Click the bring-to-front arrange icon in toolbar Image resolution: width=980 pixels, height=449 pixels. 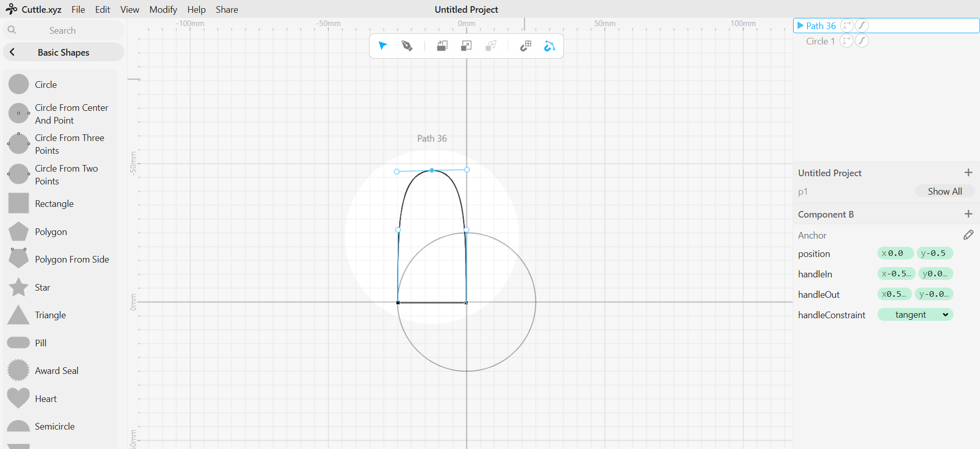pos(442,46)
